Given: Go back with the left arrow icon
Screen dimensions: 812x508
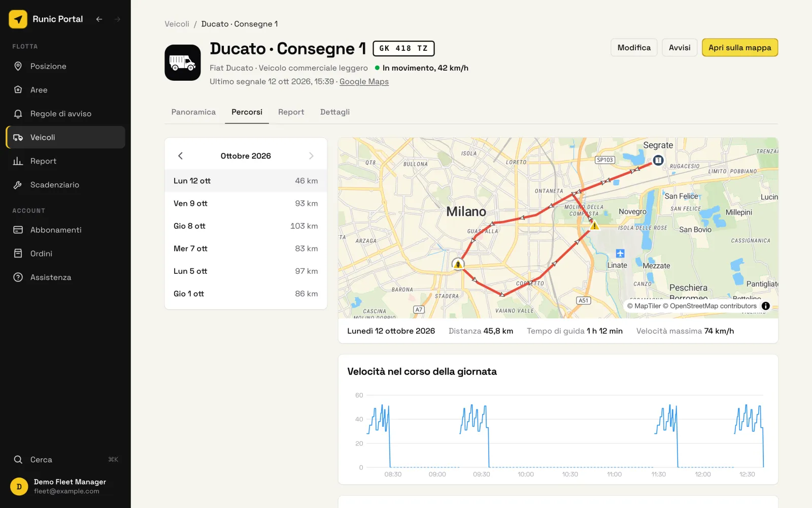Looking at the screenshot, I should [99, 19].
